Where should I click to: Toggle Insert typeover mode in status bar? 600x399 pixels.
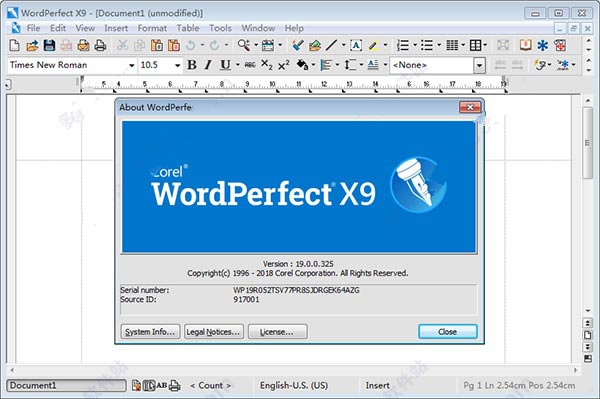[378, 385]
